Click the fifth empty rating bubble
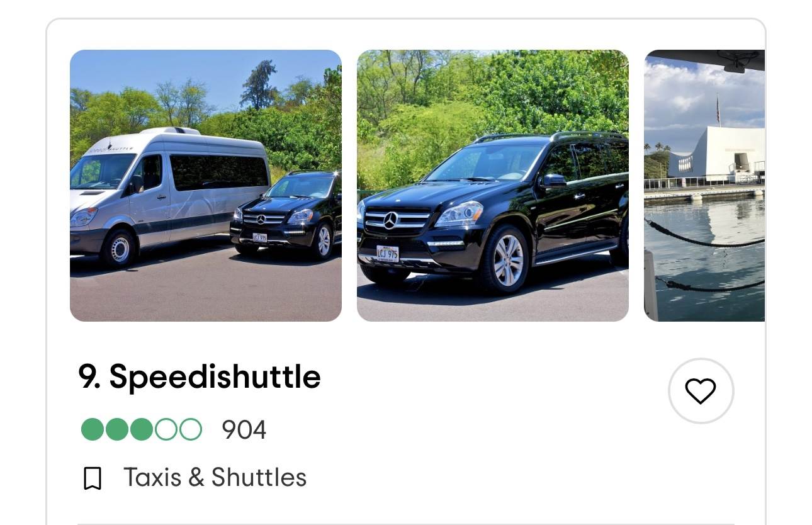812x525 pixels. [x=191, y=429]
